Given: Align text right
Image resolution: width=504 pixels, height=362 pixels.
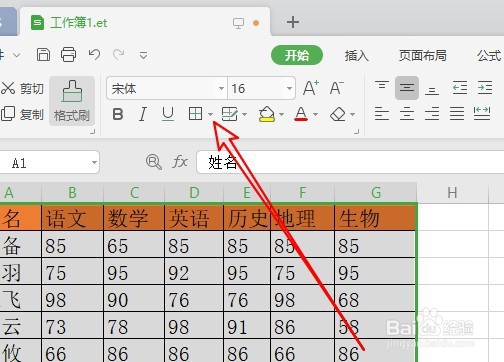Looking at the screenshot, I should pos(432,114).
